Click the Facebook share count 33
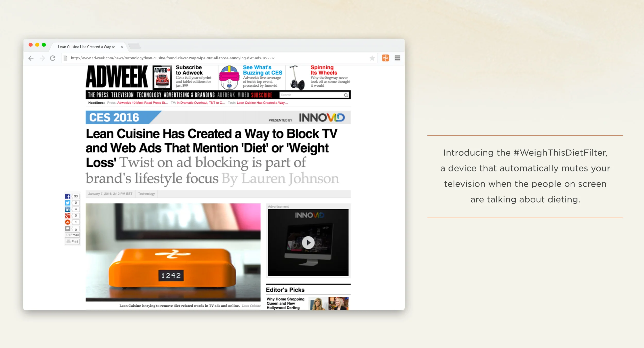 pyautogui.click(x=76, y=196)
